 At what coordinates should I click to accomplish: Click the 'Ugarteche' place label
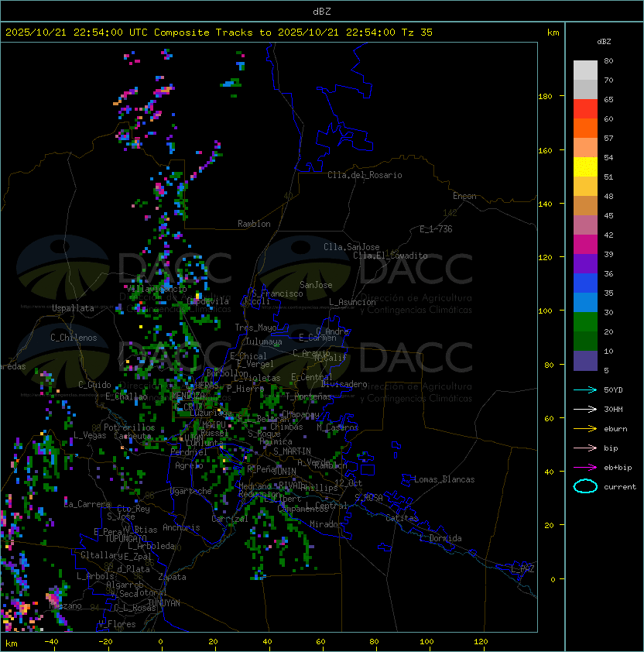pos(191,491)
